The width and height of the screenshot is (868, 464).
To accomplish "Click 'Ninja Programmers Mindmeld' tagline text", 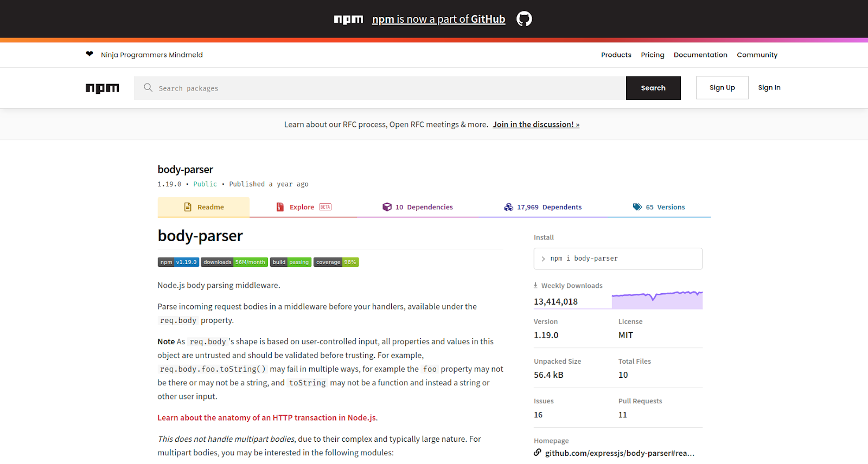I will pyautogui.click(x=152, y=55).
